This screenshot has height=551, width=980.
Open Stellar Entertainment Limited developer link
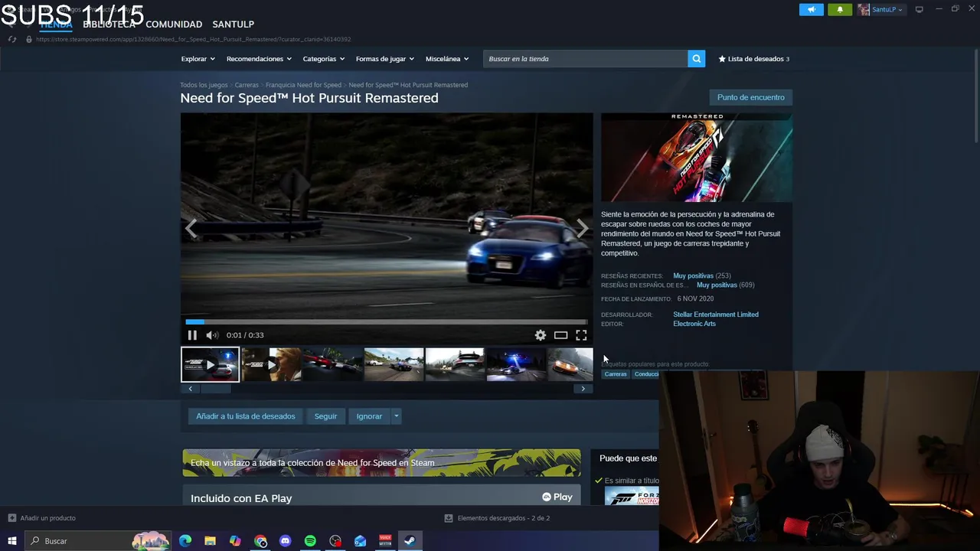[716, 315]
